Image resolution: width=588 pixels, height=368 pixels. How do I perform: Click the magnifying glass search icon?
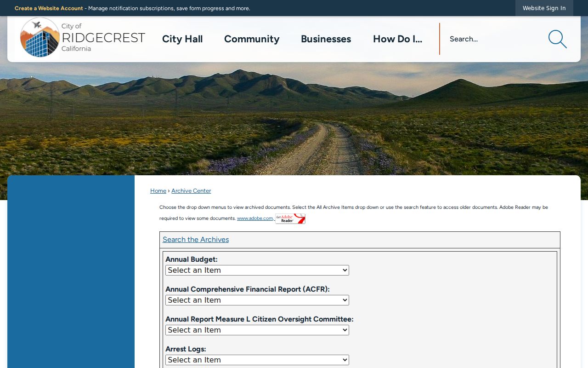pos(557,39)
